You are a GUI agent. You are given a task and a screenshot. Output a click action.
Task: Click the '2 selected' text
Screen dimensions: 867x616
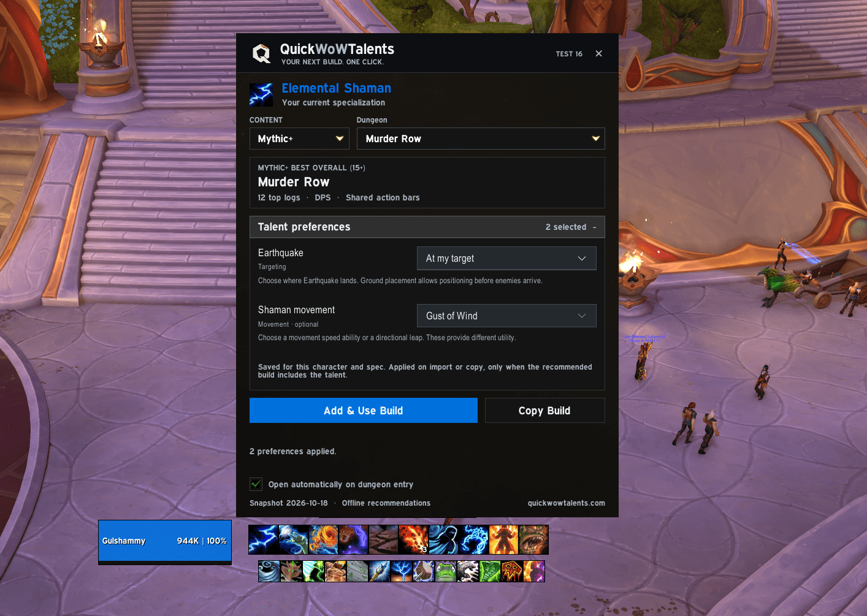pos(566,227)
